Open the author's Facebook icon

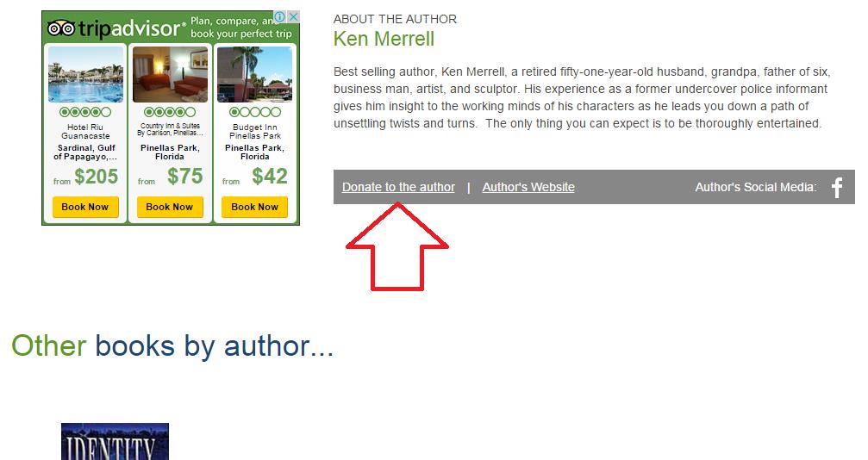tap(837, 188)
